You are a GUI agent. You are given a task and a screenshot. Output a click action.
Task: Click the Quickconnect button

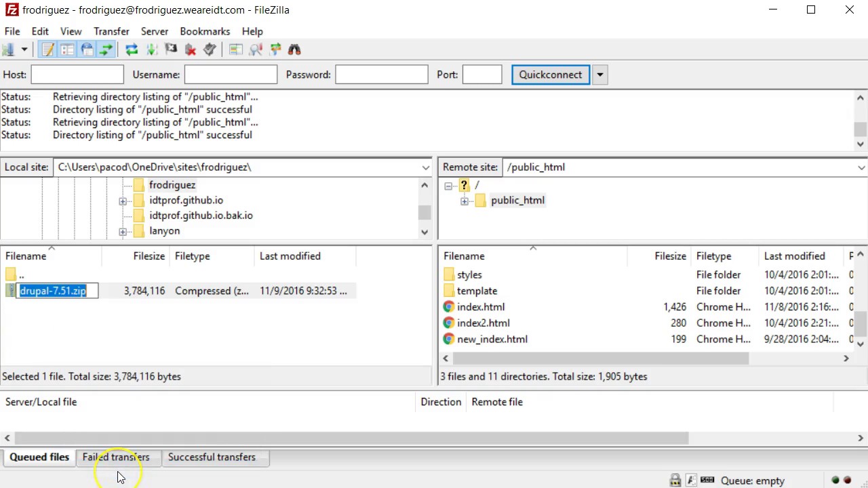[551, 75]
